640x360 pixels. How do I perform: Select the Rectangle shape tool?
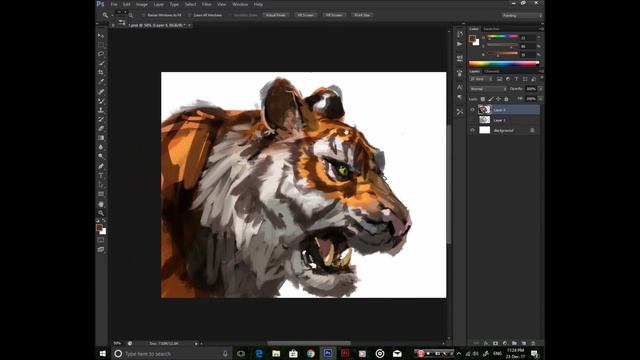pyautogui.click(x=101, y=194)
